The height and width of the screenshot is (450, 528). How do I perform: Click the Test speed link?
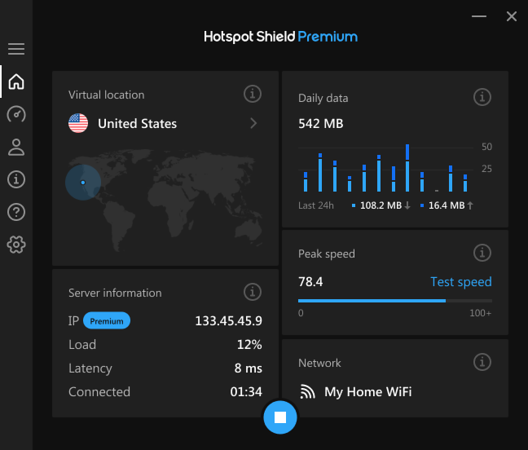pos(461,282)
